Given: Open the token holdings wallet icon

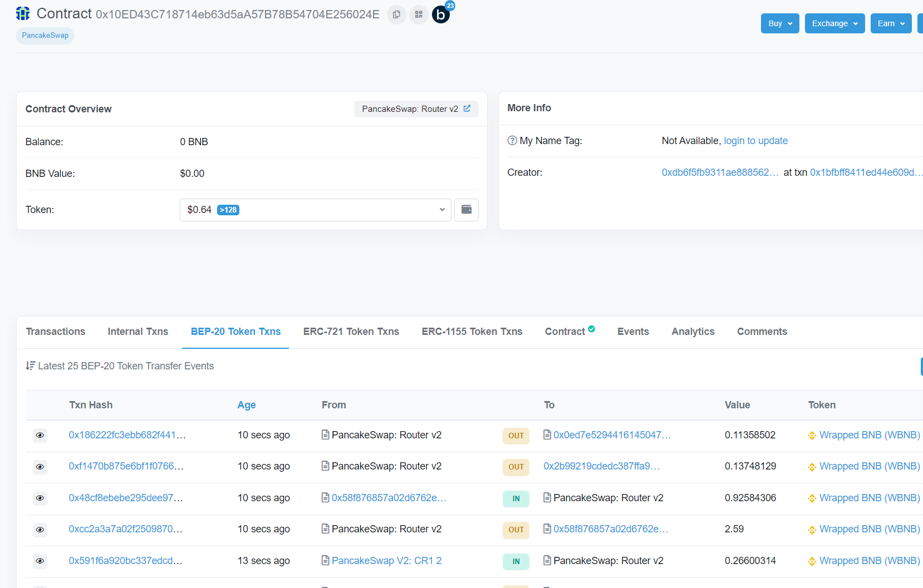Looking at the screenshot, I should [x=467, y=210].
